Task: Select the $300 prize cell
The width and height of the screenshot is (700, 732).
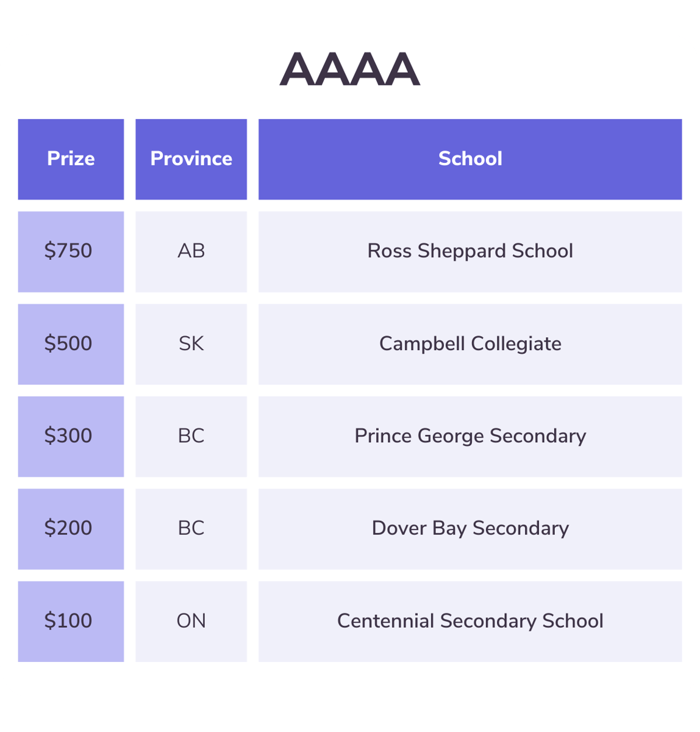Action: (71, 436)
